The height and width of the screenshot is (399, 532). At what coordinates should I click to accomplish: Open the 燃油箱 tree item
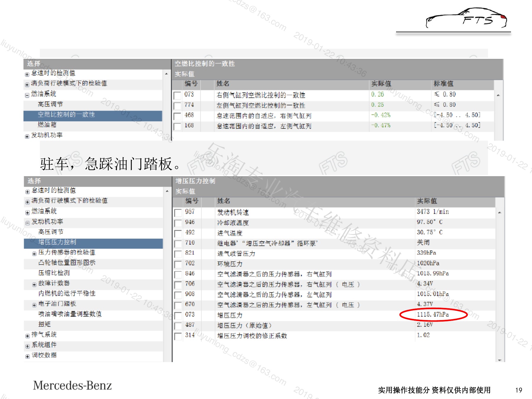pyautogui.click(x=47, y=125)
